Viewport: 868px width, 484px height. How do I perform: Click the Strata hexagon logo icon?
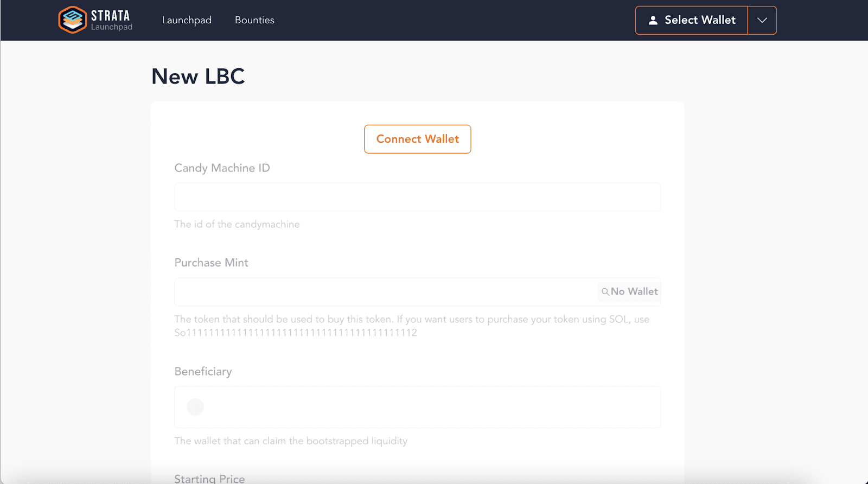click(72, 20)
